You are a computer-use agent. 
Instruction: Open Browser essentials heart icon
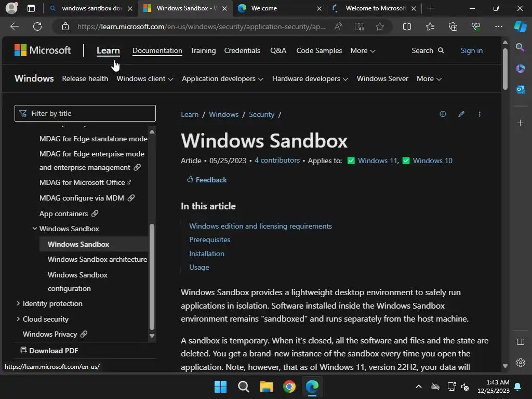(476, 26)
